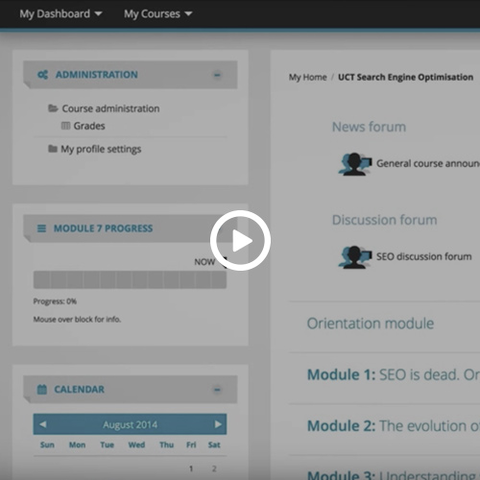Open the Orientation module section
Viewport: 480px width, 480px height.
coord(370,324)
